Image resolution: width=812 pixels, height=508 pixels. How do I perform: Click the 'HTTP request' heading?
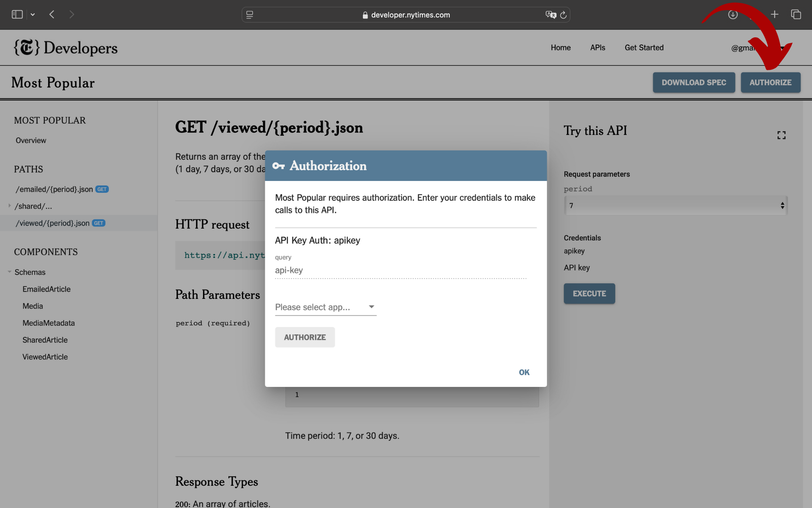212,225
